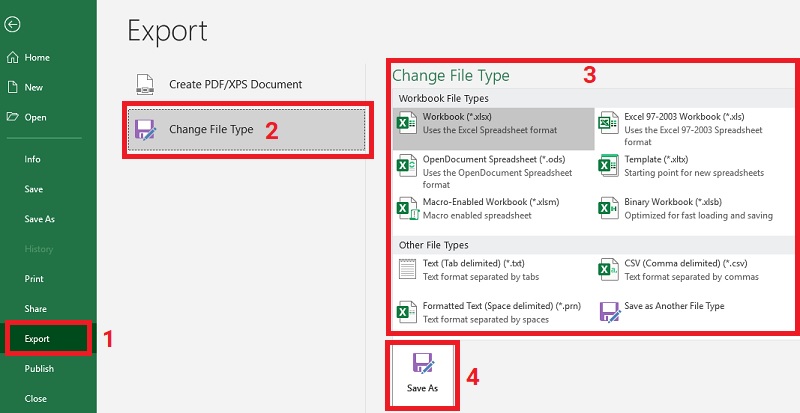The height and width of the screenshot is (413, 800).
Task: Click 'Text format separated by tabs' description
Action: [x=481, y=277]
